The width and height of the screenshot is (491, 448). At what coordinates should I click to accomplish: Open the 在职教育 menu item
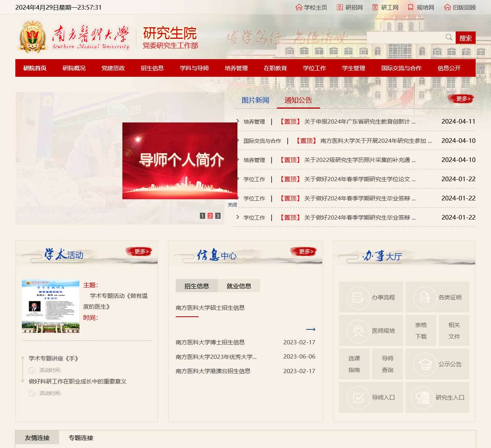(275, 68)
